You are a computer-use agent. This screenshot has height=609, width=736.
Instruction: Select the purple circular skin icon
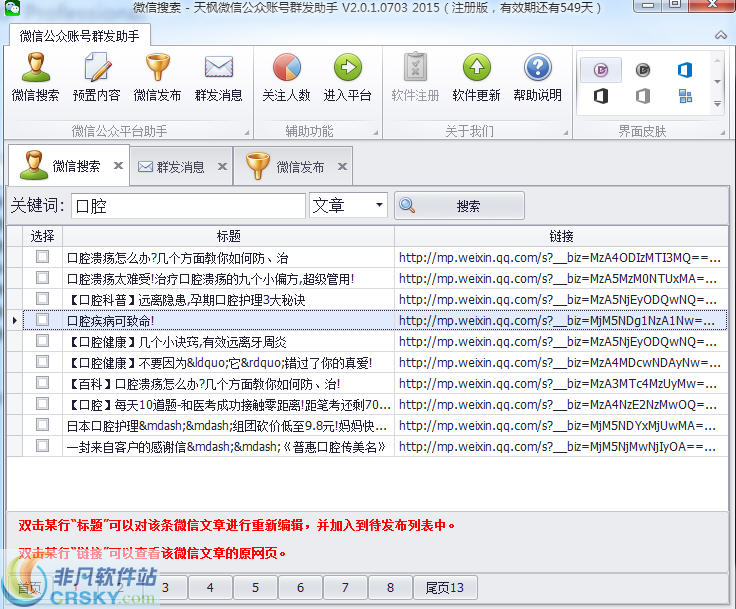601,70
